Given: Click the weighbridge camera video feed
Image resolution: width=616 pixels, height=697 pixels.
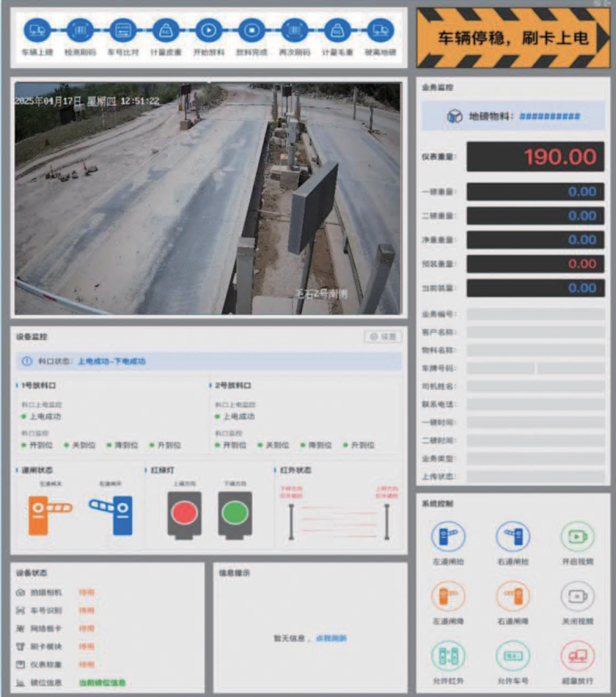Looking at the screenshot, I should [208, 198].
